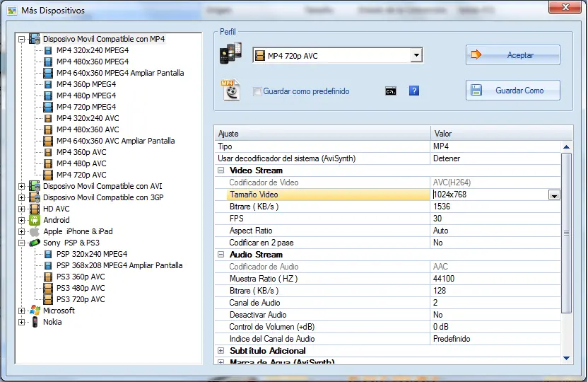
Task: Click the icon for Disposivo Movil Compatible con 3GP
Action: pyautogui.click(x=35, y=197)
